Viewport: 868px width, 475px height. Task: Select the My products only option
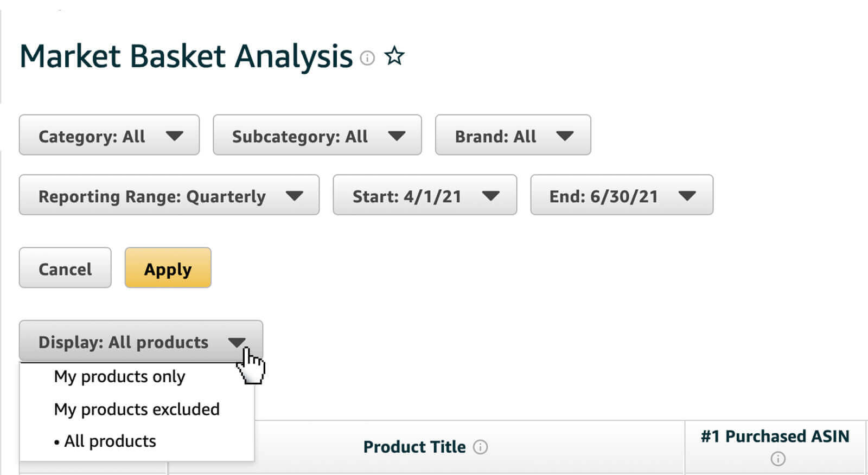tap(119, 376)
